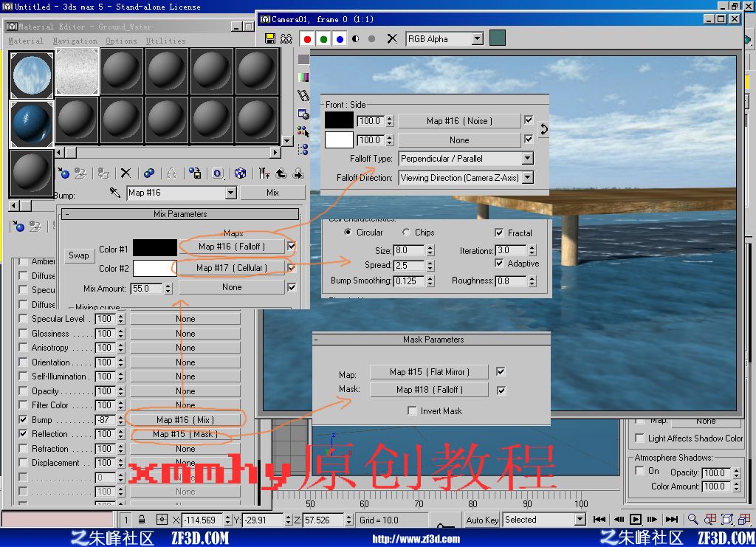Open the Map #16 (Falloff) map button
This screenshot has width=756, height=547.
click(232, 247)
